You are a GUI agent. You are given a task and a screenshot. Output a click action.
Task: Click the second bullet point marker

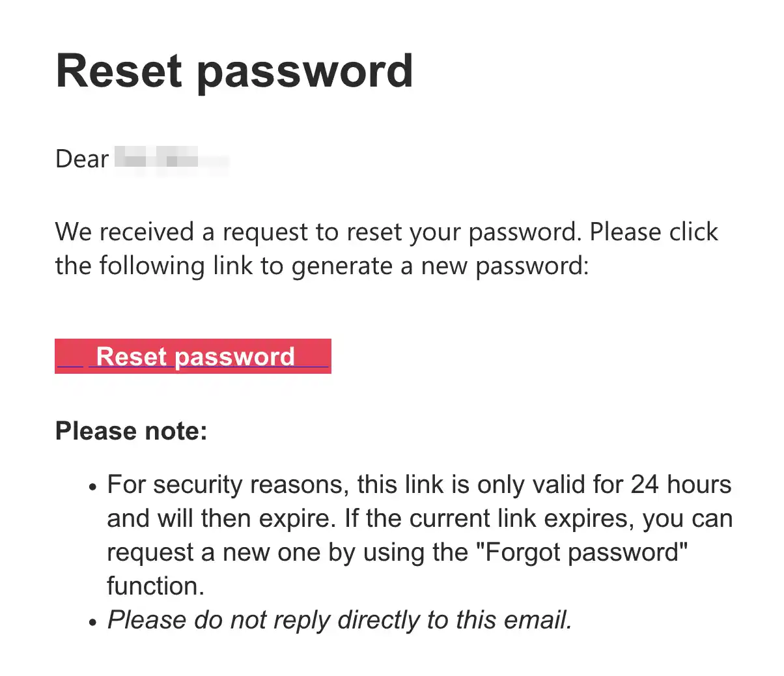click(x=92, y=622)
